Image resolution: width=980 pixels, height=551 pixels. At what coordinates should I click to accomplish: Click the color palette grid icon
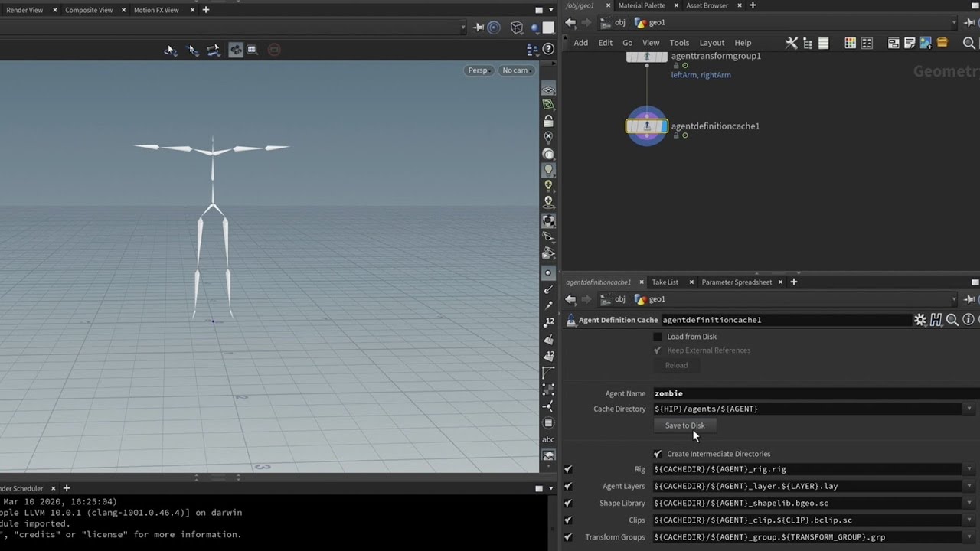click(x=850, y=43)
